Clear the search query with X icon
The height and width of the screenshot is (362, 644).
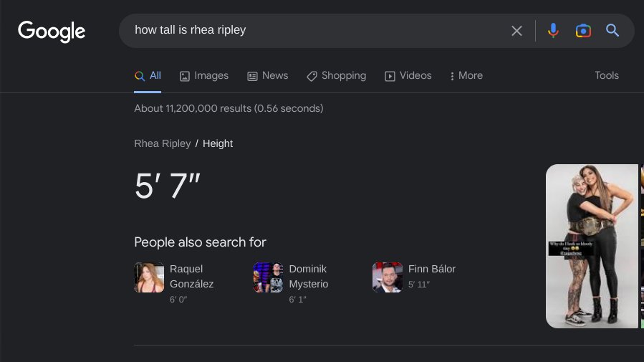(516, 31)
